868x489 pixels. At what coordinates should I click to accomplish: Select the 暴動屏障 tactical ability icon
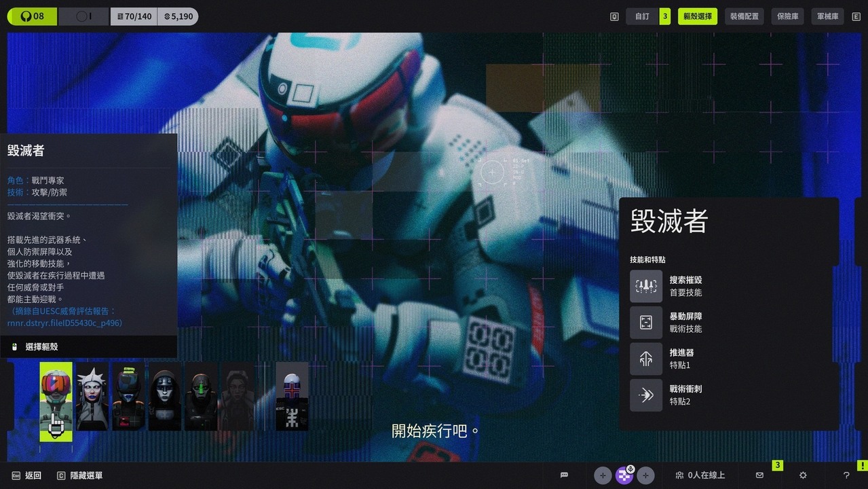coord(645,323)
